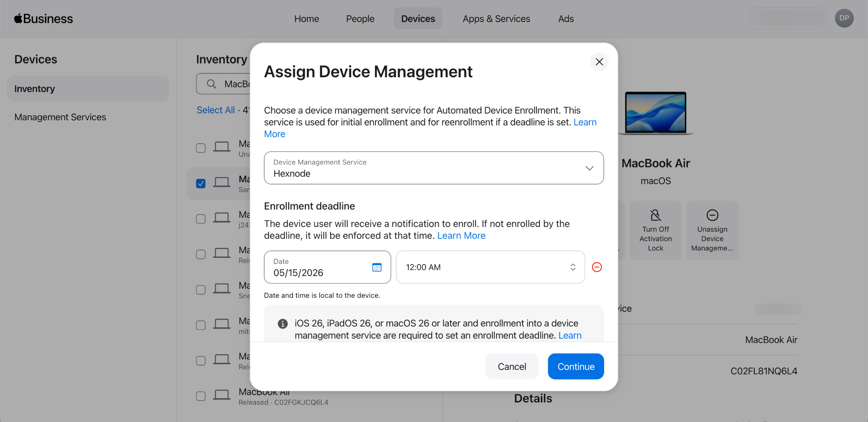Screen dimensions: 868x422
Task: Click the search magnifier icon in Inventory
Action: (211, 84)
